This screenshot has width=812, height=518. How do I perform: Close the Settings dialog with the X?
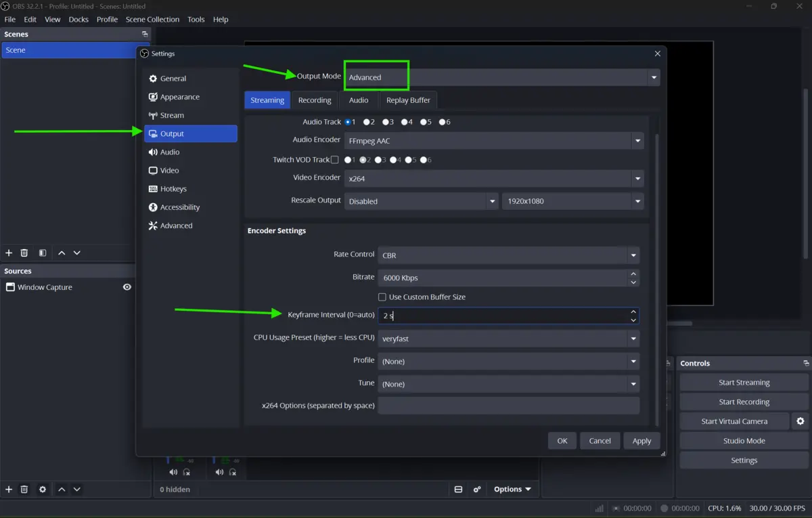[x=658, y=53]
